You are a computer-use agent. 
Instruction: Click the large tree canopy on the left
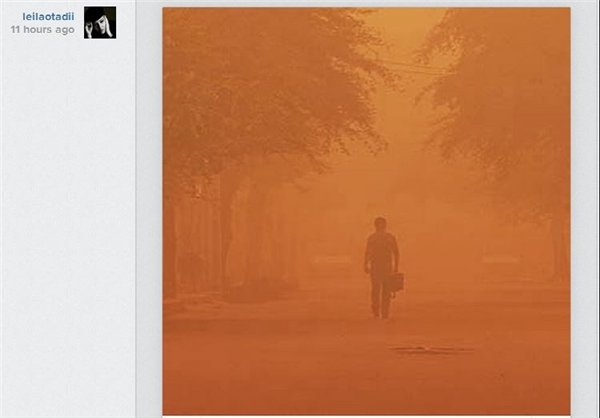tap(268, 84)
